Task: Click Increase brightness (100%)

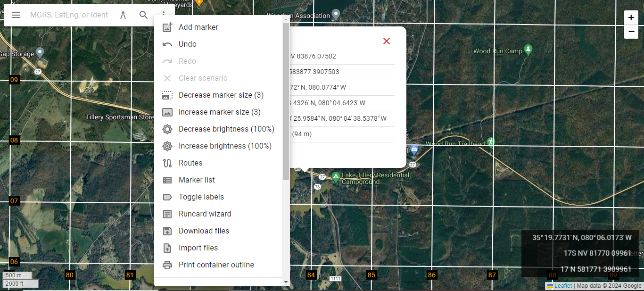Action: point(225,146)
